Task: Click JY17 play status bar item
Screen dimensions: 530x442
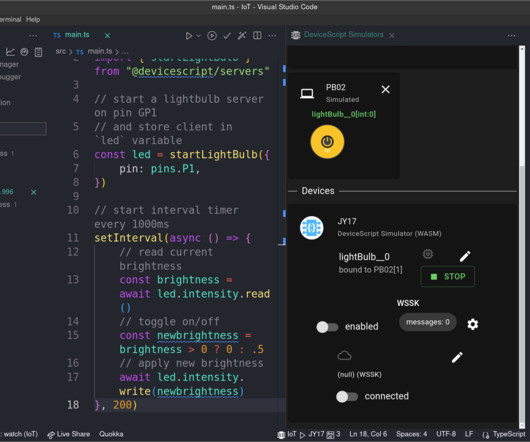Action: pyautogui.click(x=312, y=434)
